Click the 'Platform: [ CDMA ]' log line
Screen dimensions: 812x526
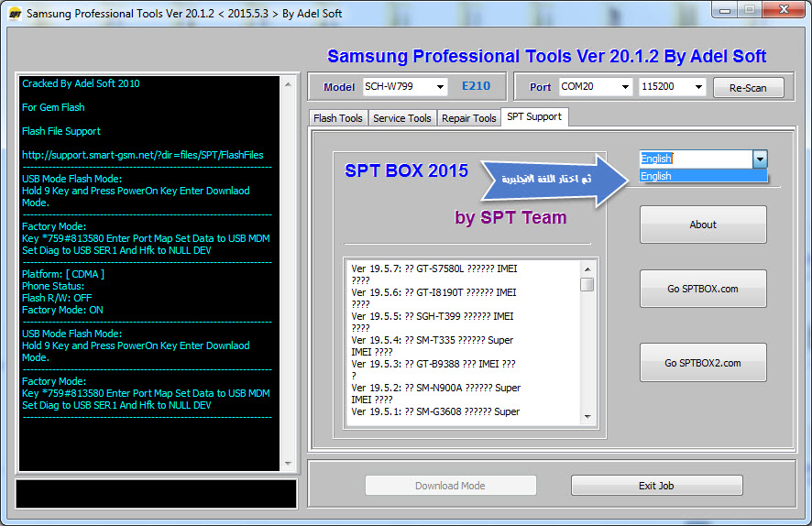click(63, 274)
